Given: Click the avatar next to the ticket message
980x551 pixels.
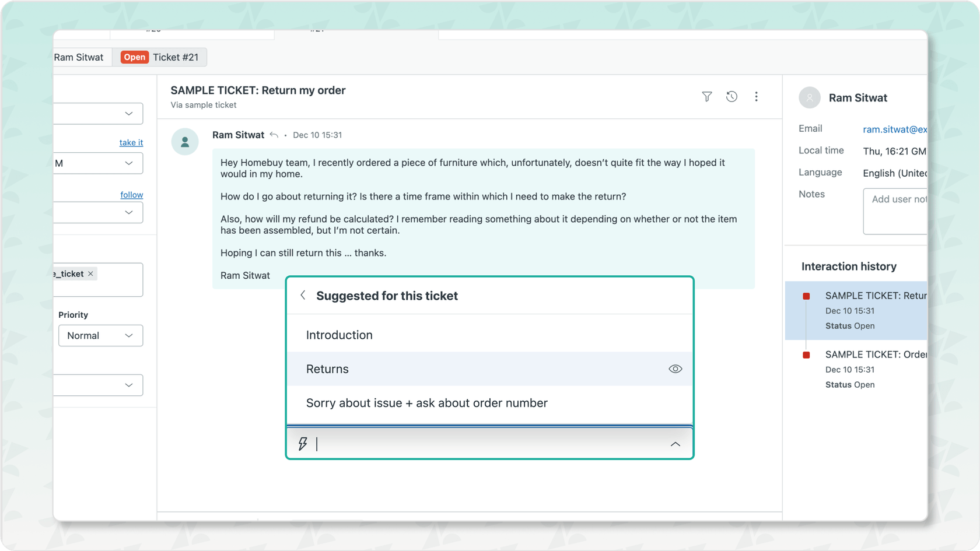Looking at the screenshot, I should 185,142.
